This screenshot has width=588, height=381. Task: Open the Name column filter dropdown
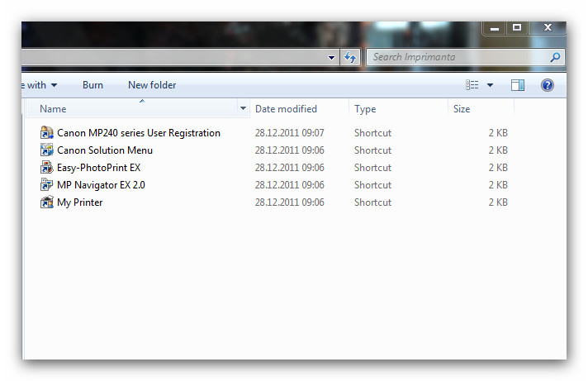(x=243, y=108)
